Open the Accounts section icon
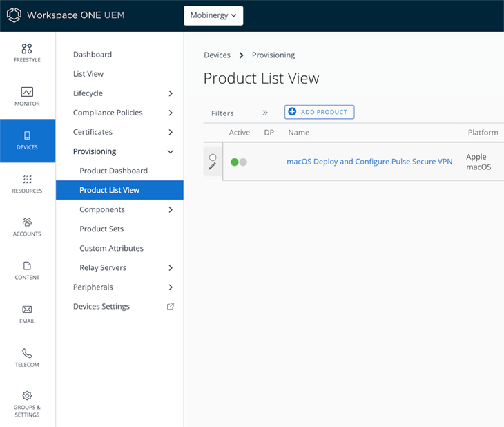Viewport: 504px width, 427px height. tap(27, 222)
